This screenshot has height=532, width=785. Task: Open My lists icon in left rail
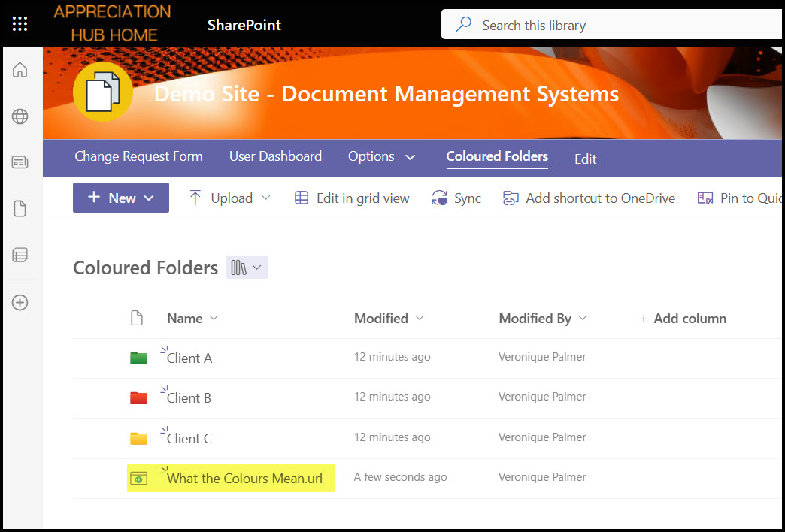tap(20, 255)
